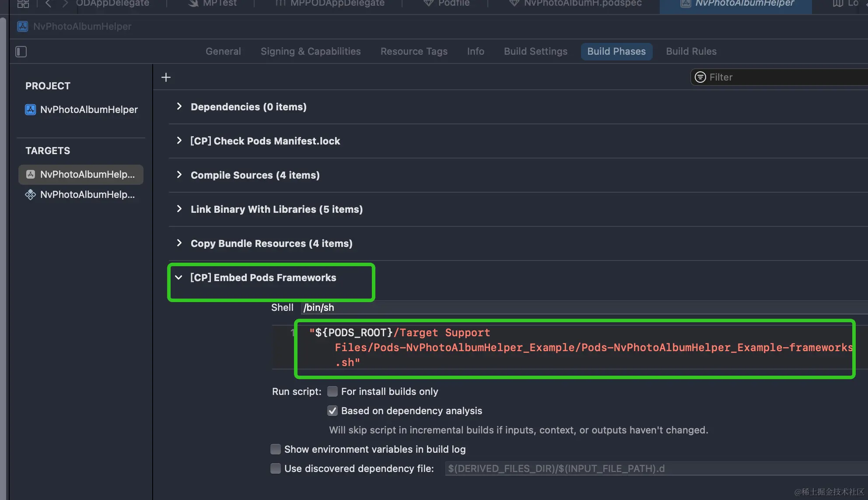Open the NvPhotoAlbumH.podspec editor tab
Viewport: 868px width, 500px height.
[575, 4]
